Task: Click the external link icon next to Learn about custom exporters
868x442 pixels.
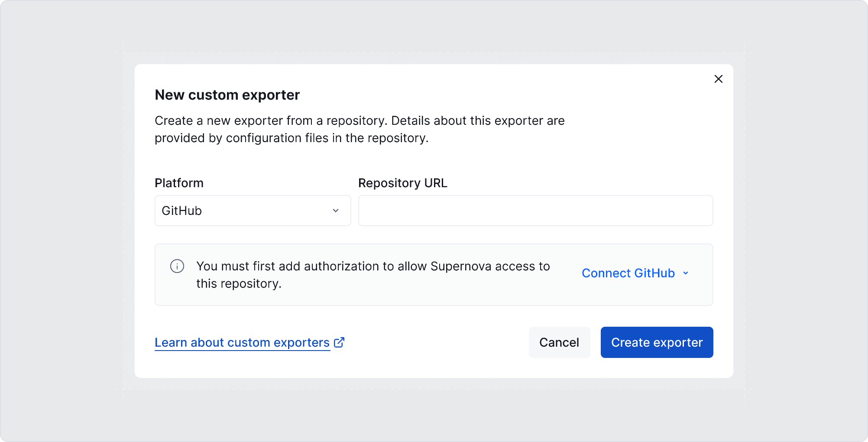Action: [x=338, y=342]
